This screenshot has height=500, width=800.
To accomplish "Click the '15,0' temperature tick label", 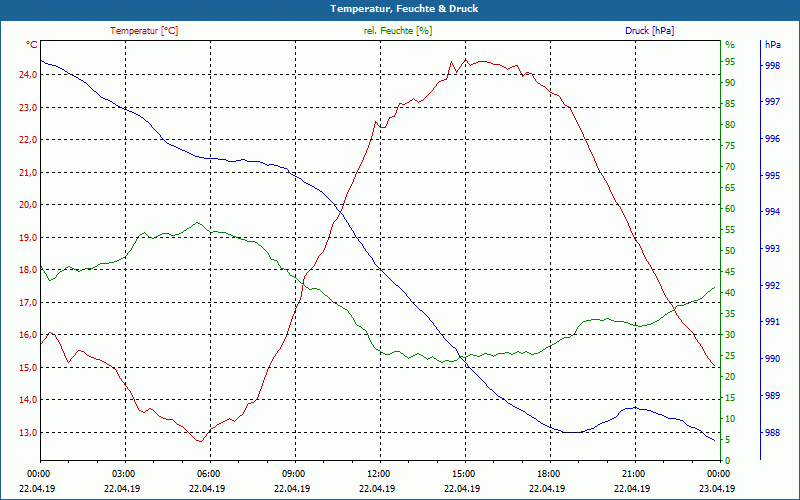I will (29, 368).
